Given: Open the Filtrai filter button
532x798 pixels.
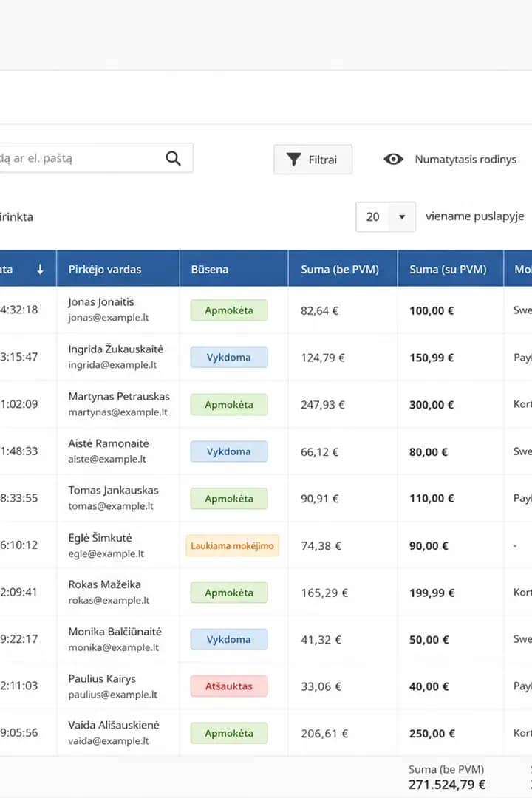Looking at the screenshot, I should point(313,160).
